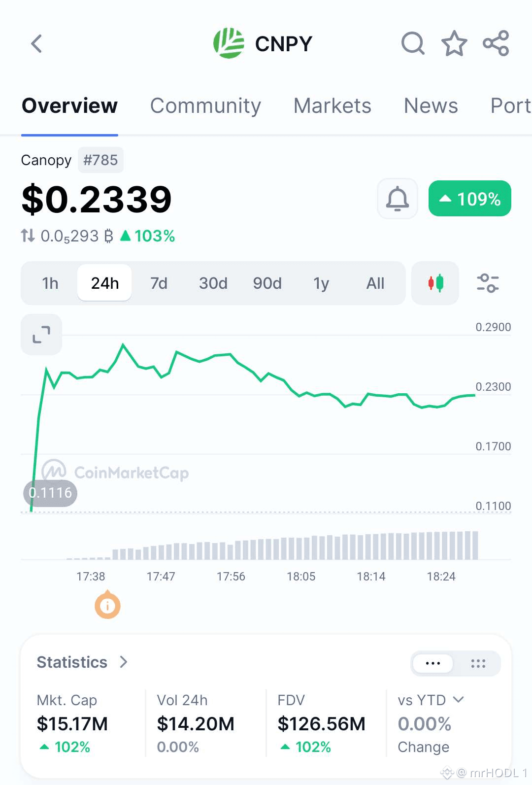Image resolution: width=532 pixels, height=785 pixels.
Task: Tap the orange info event marker
Action: coord(107,605)
